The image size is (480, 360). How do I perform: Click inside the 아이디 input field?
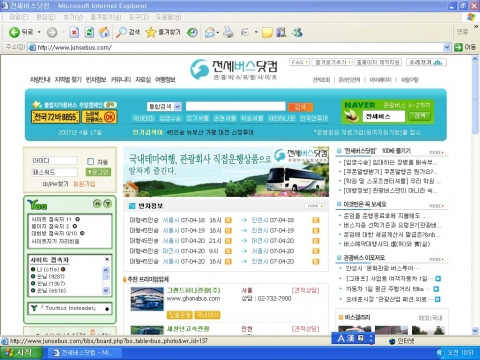pos(54,161)
